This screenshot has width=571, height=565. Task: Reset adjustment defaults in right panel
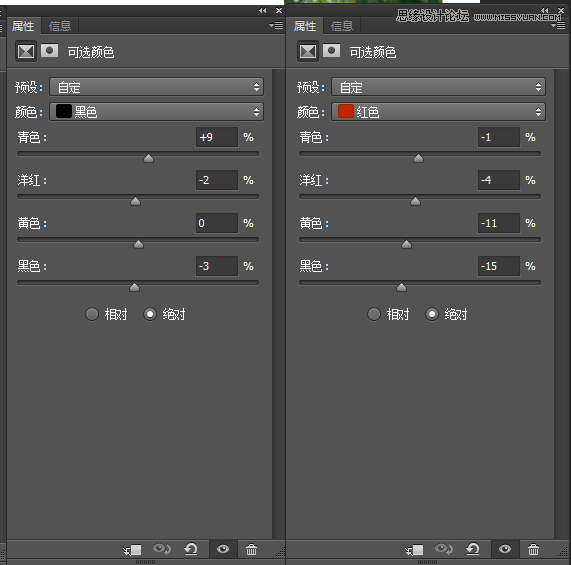coord(473,549)
